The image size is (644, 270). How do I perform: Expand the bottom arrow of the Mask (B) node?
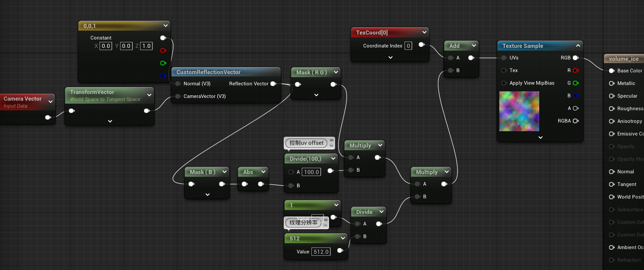(208, 195)
